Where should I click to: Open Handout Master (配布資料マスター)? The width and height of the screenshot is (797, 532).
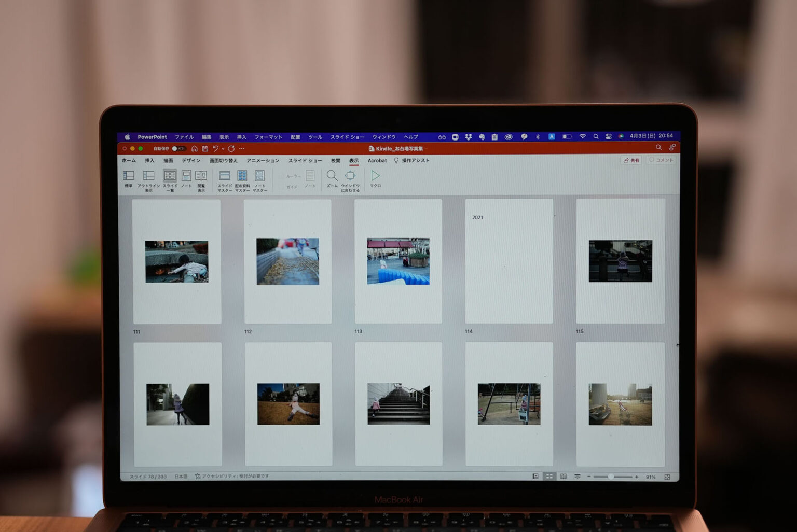[x=242, y=176]
